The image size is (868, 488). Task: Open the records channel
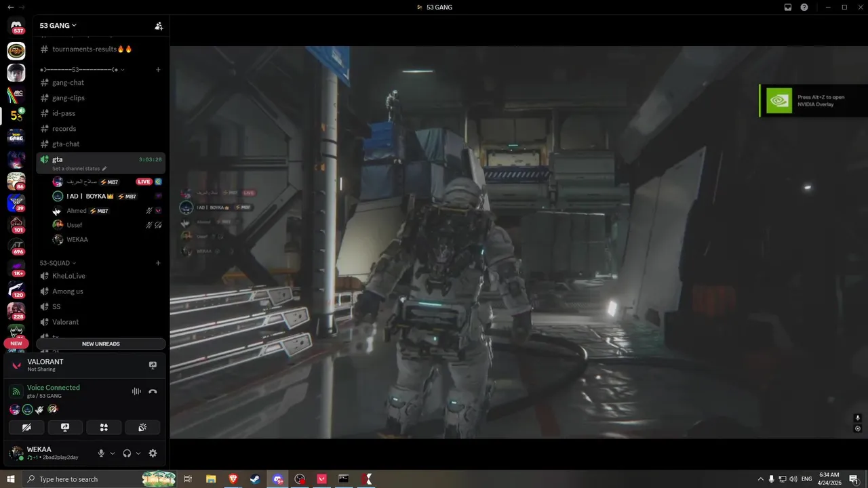coord(100,129)
